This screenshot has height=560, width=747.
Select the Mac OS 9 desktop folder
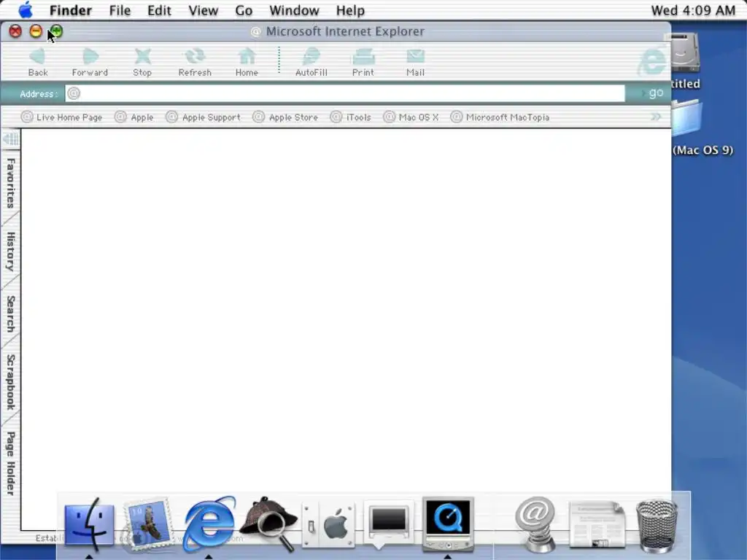coord(686,118)
